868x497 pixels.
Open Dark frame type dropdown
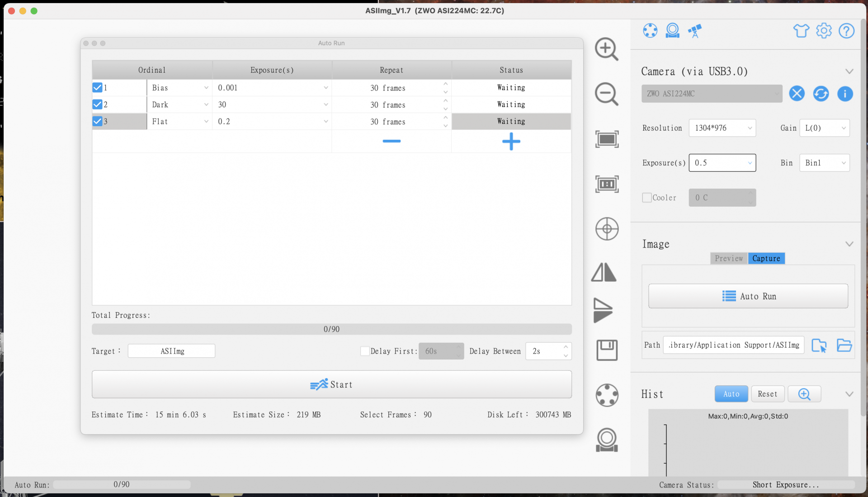click(179, 104)
